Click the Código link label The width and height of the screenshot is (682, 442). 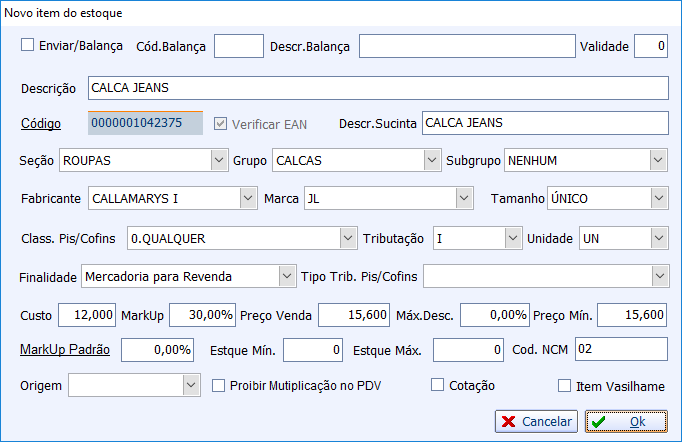42,124
